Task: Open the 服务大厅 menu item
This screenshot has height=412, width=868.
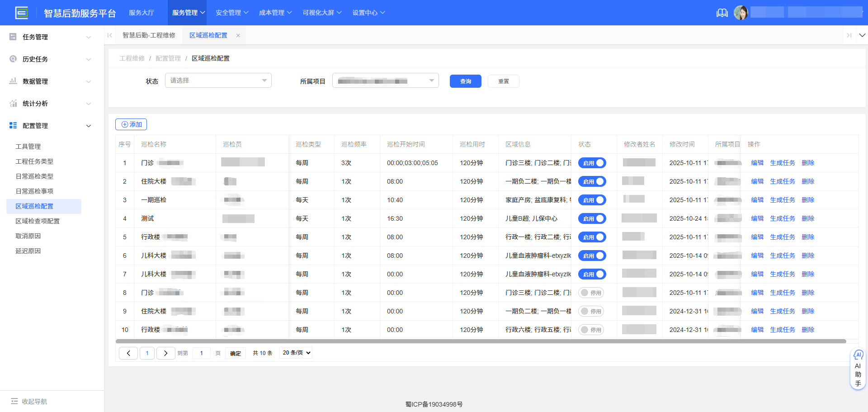Action: pos(142,13)
